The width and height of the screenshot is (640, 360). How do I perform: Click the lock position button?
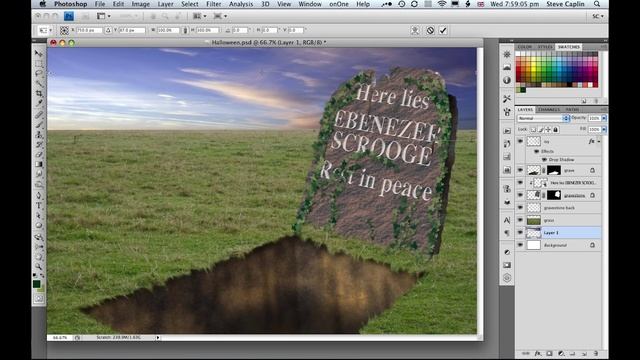548,129
